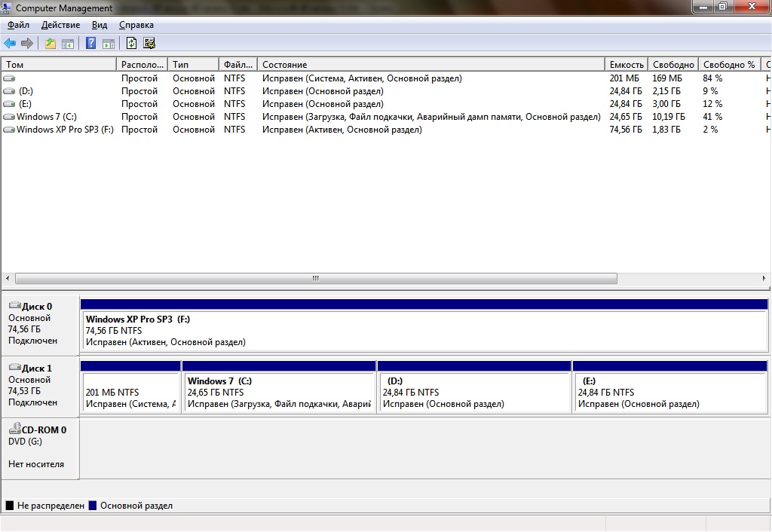Sort by the Том column header
The width and height of the screenshot is (772, 532).
point(59,65)
